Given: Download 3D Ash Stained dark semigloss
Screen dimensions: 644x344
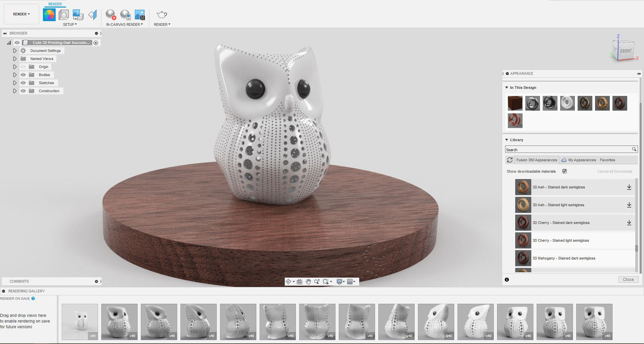Looking at the screenshot, I should pos(629,187).
